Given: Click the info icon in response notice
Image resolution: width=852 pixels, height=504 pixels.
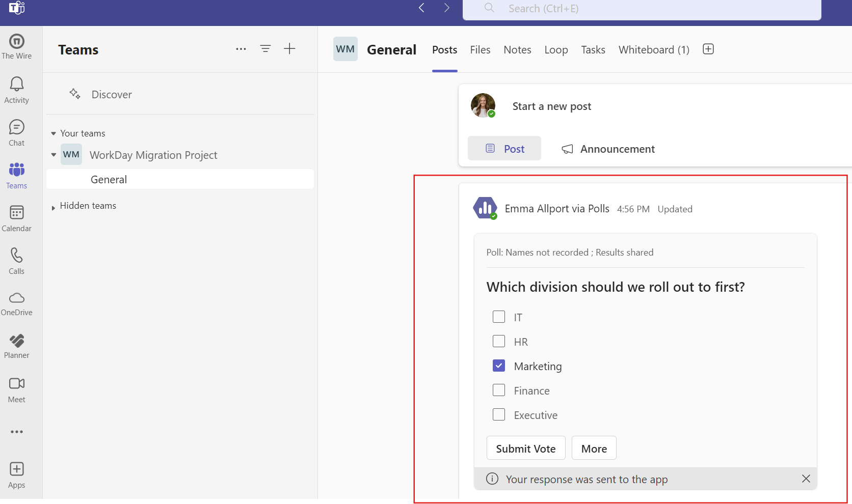Looking at the screenshot, I should click(492, 479).
